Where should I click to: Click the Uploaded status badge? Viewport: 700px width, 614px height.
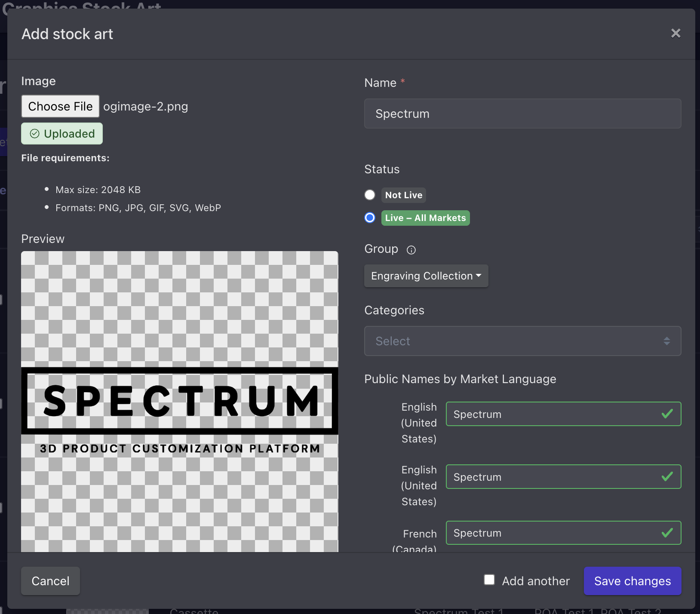tap(62, 134)
